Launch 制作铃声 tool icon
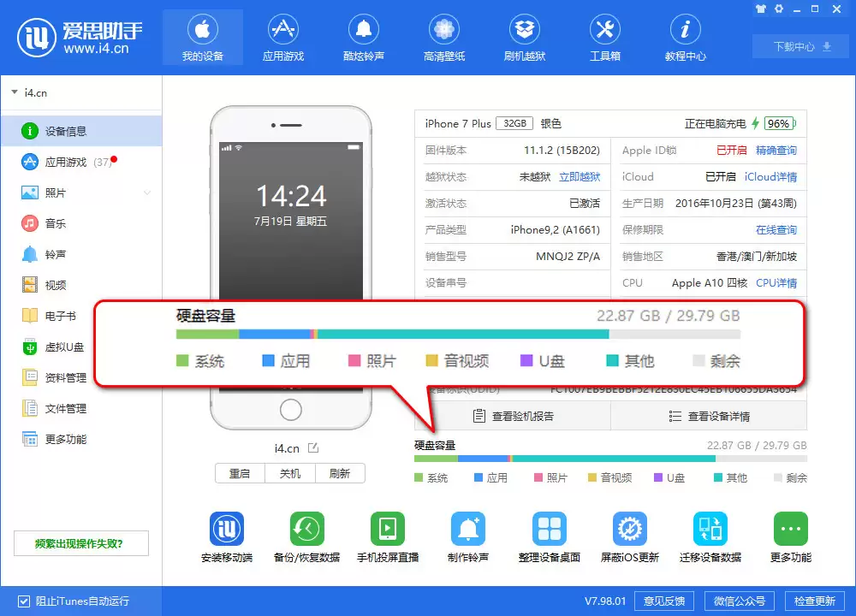856x616 pixels. 468,528
